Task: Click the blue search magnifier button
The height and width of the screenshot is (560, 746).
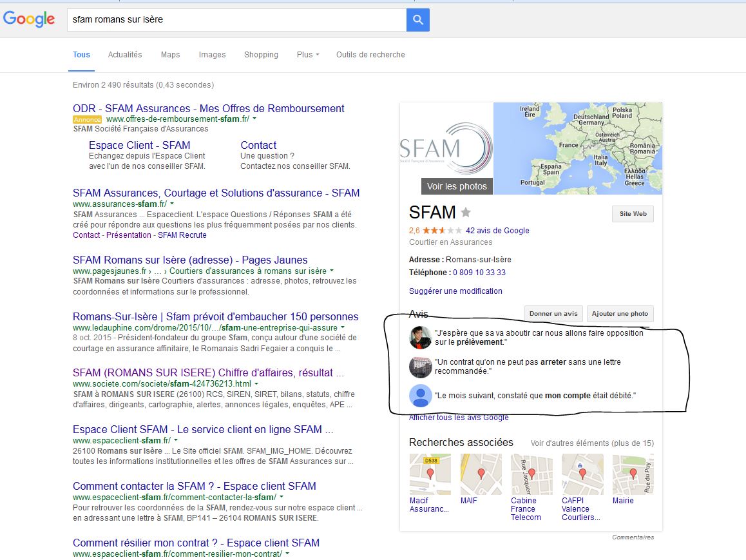Action: (x=417, y=19)
